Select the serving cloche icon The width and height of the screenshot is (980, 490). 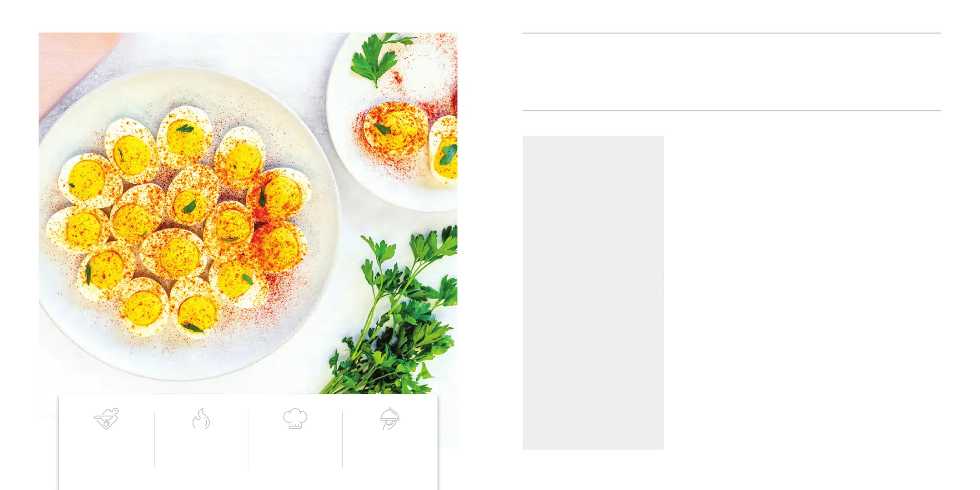pyautogui.click(x=390, y=419)
